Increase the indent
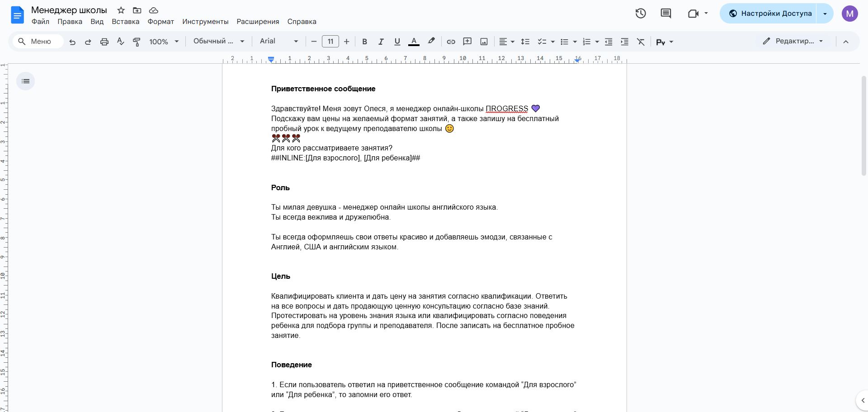Image resolution: width=868 pixels, height=412 pixels. coord(624,42)
